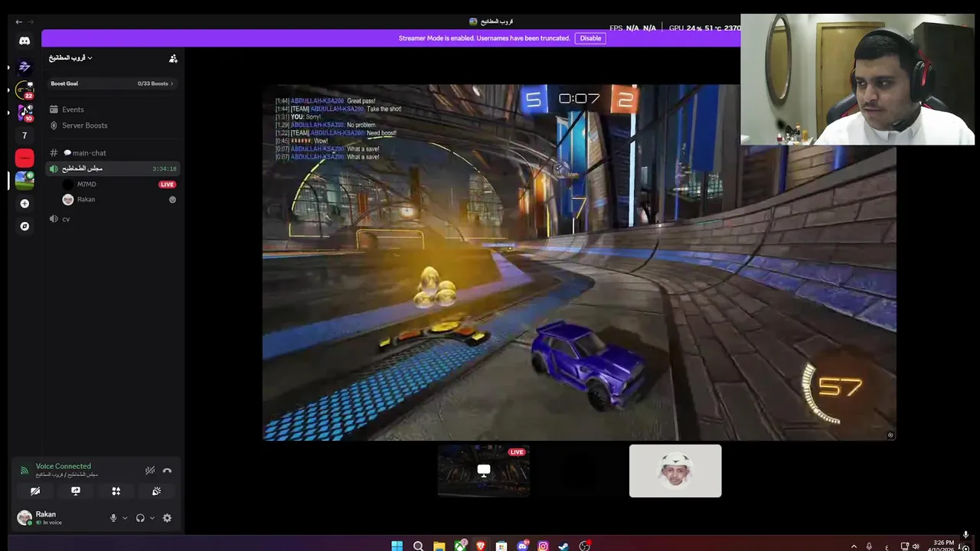This screenshot has height=551, width=980.
Task: Open Instagram from the taskbar
Action: coord(543,546)
